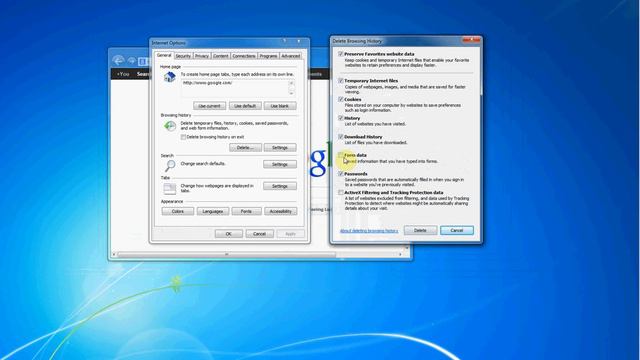Image resolution: width=640 pixels, height=360 pixels.
Task: Open Browsing history Settings button
Action: 280,148
